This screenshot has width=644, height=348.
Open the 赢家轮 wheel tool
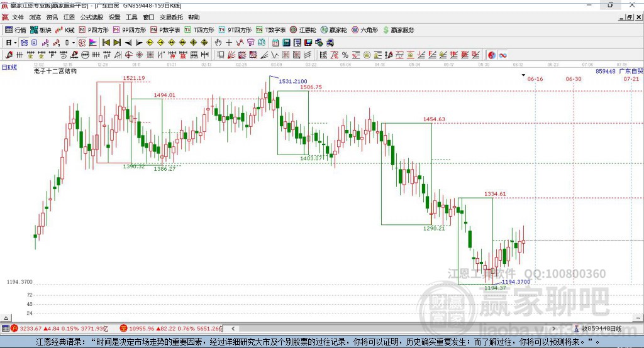334,30
